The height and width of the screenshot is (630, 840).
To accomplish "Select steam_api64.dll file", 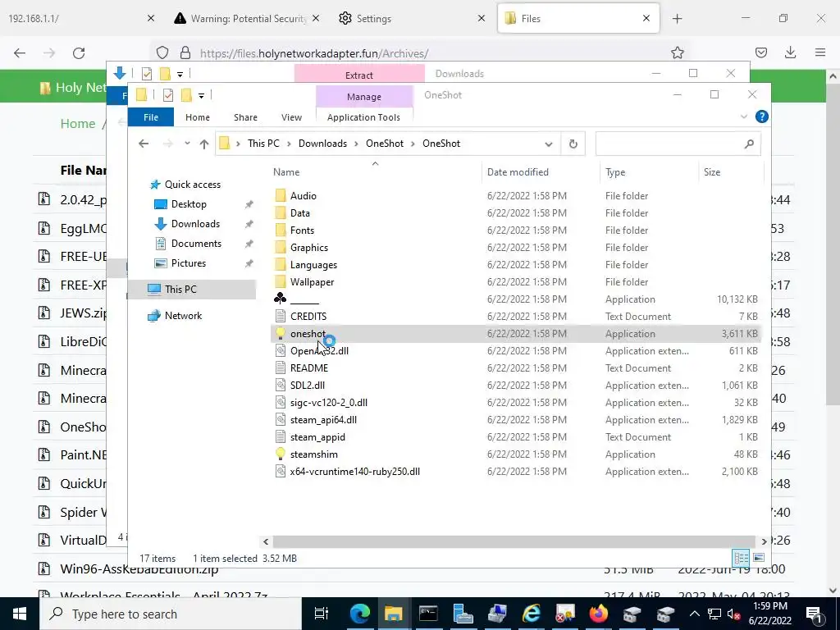I will coord(323,419).
